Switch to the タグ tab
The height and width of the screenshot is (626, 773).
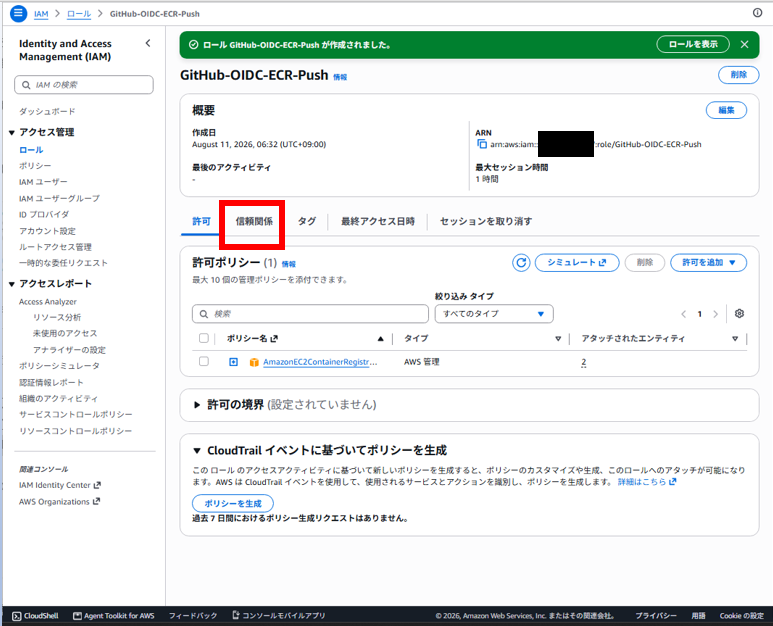pos(307,221)
